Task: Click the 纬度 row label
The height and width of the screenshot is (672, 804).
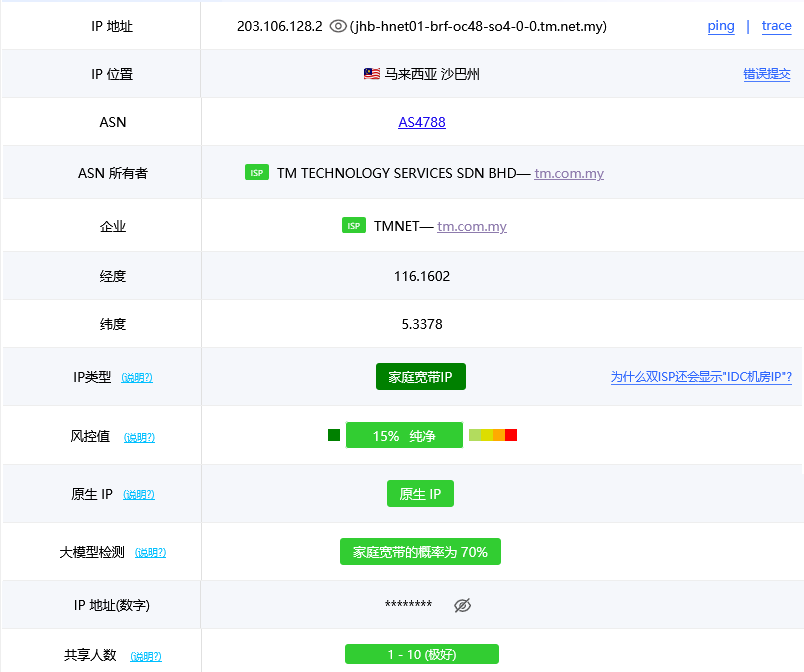Action: 112,324
